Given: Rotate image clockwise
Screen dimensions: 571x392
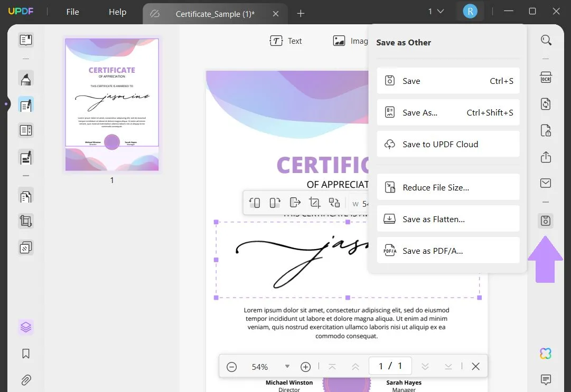Looking at the screenshot, I should (x=275, y=202).
